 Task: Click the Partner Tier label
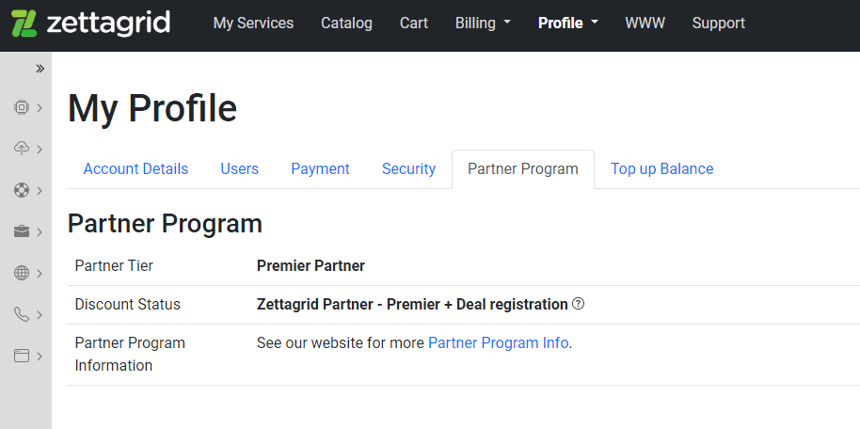pos(114,266)
